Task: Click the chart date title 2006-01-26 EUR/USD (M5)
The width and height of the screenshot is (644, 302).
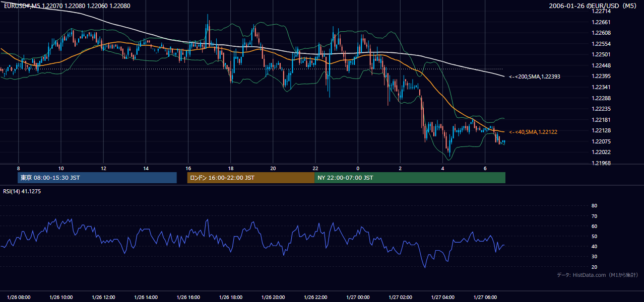Action: tap(594, 6)
